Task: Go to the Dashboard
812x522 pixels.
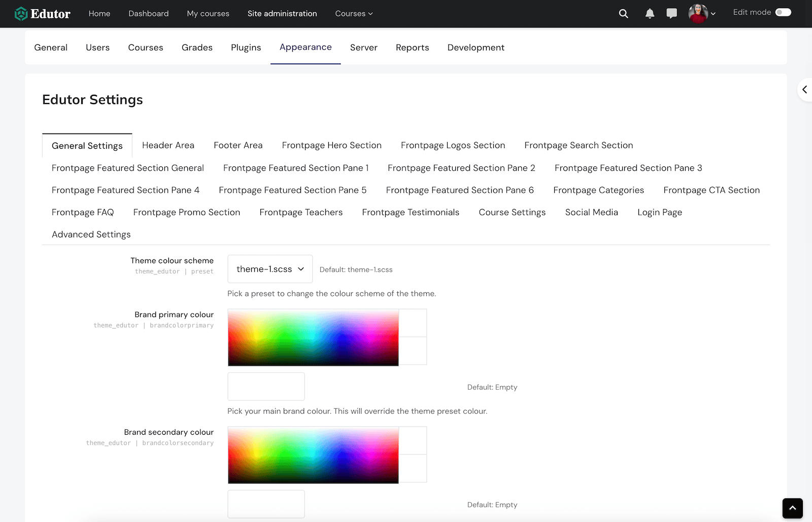Action: [148, 14]
